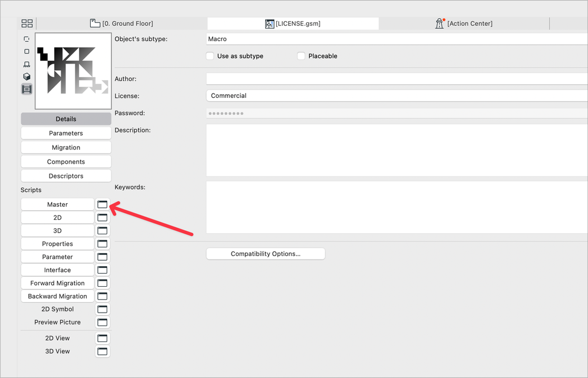588x378 pixels.
Task: Open 2D Symbol in separate window
Action: tap(103, 309)
